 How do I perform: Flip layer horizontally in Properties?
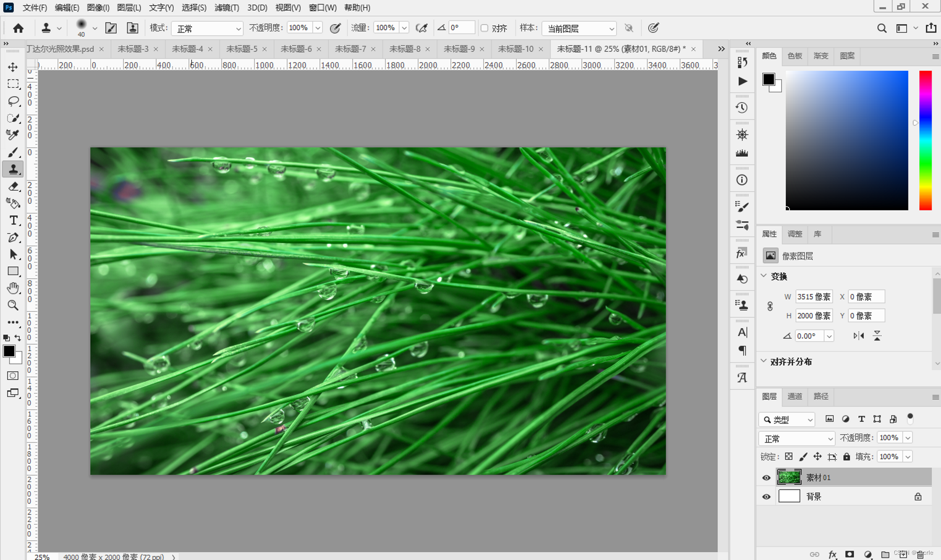click(859, 336)
